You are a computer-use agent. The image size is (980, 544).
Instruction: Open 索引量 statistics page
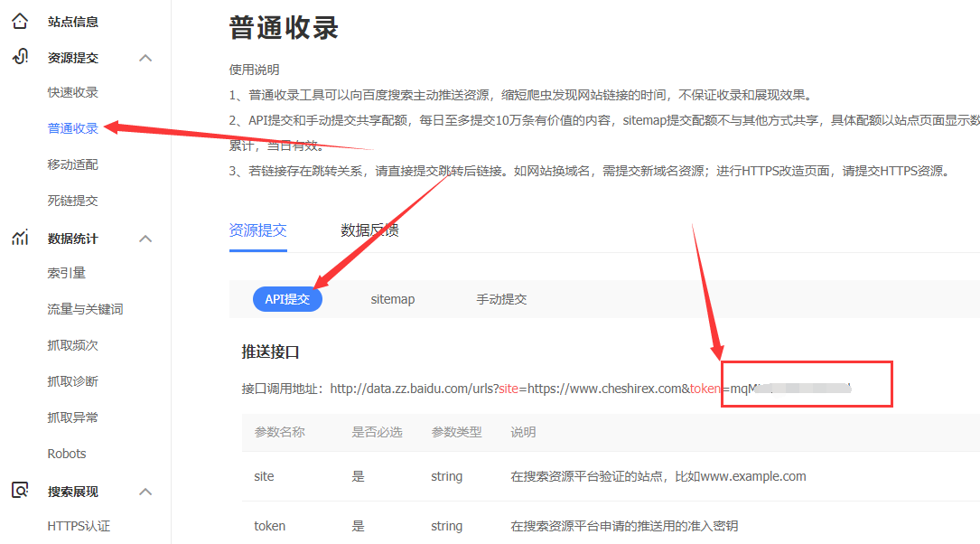pyautogui.click(x=67, y=273)
